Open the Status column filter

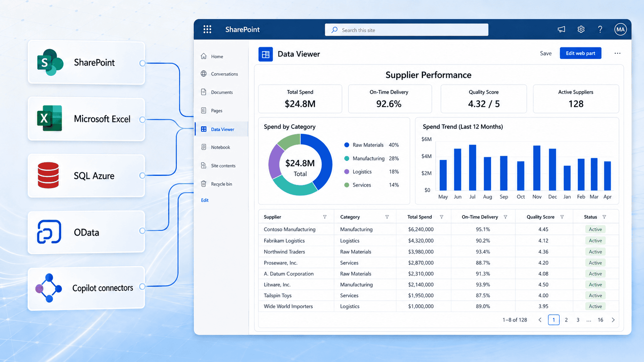click(x=604, y=217)
